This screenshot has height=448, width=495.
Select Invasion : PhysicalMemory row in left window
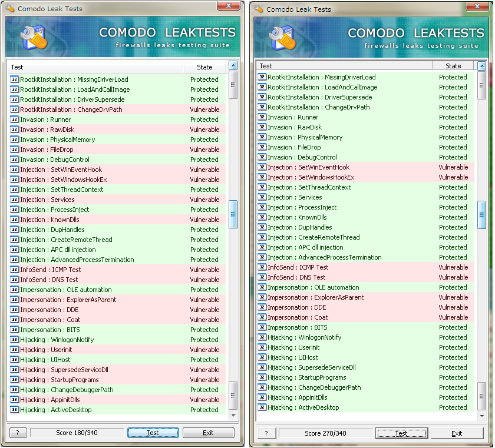coord(117,140)
